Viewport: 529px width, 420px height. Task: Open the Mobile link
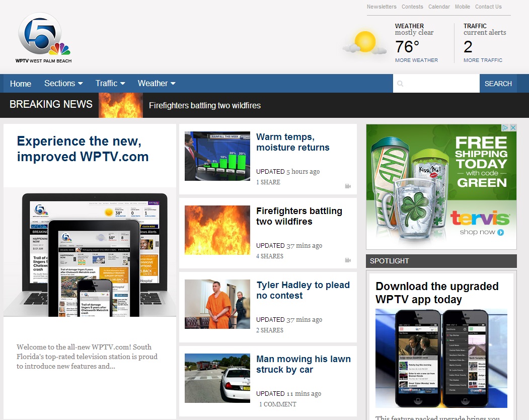[462, 7]
